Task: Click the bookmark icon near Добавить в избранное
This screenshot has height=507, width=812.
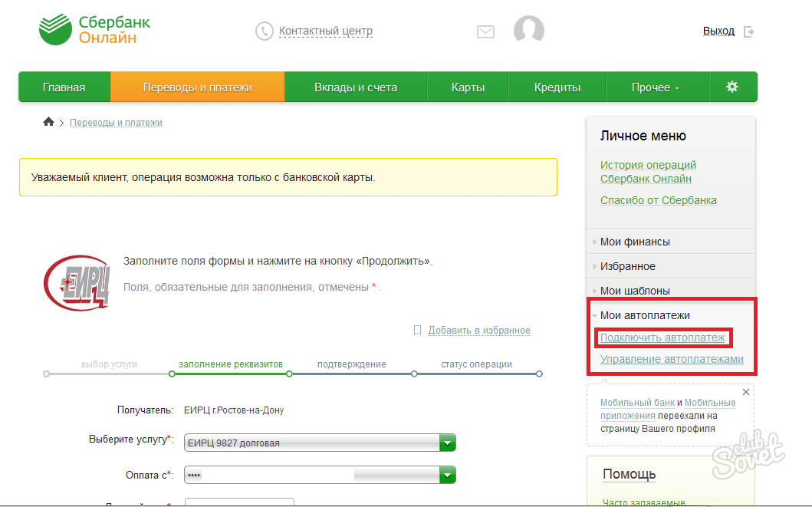Action: pyautogui.click(x=417, y=331)
